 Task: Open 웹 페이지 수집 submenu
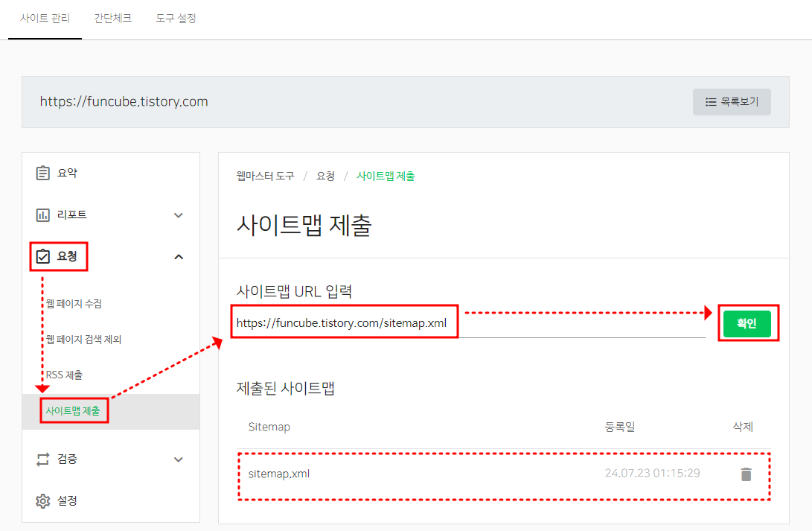74,304
